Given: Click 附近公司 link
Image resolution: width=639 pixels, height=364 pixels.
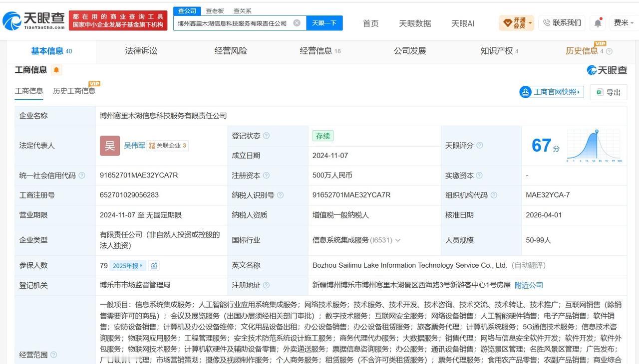Looking at the screenshot, I should pyautogui.click(x=529, y=285).
